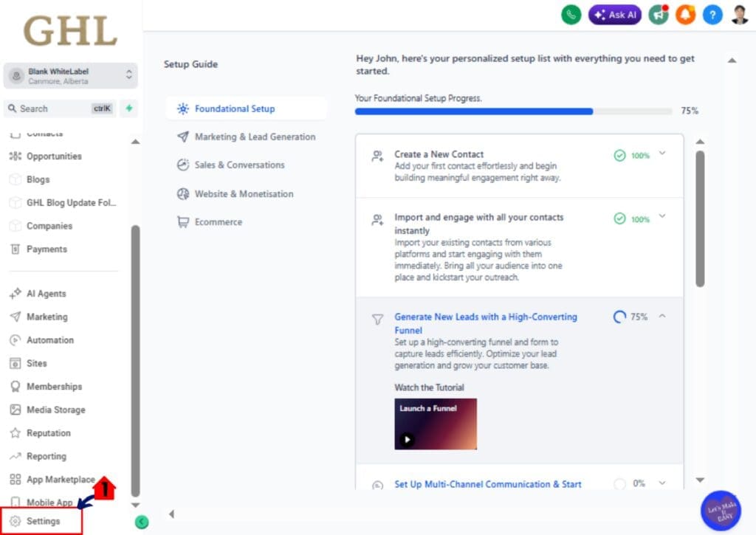The width and height of the screenshot is (756, 535).
Task: Click the Ask AI button
Action: [615, 14]
